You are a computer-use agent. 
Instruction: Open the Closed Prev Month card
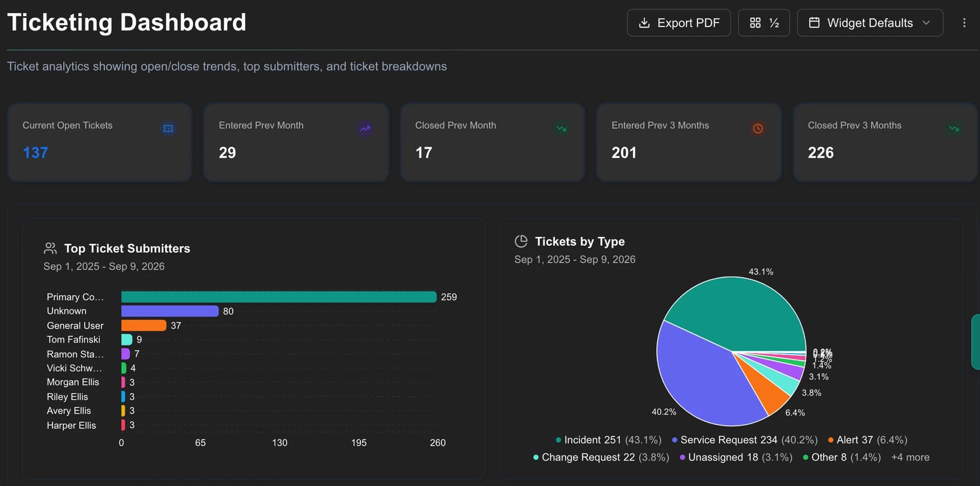point(493,142)
